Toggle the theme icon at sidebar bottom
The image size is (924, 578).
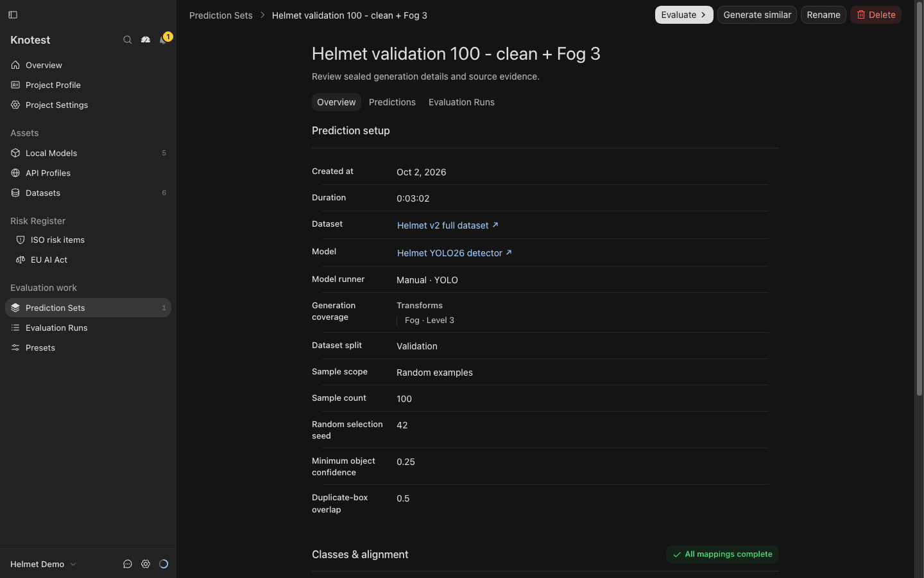click(x=164, y=564)
